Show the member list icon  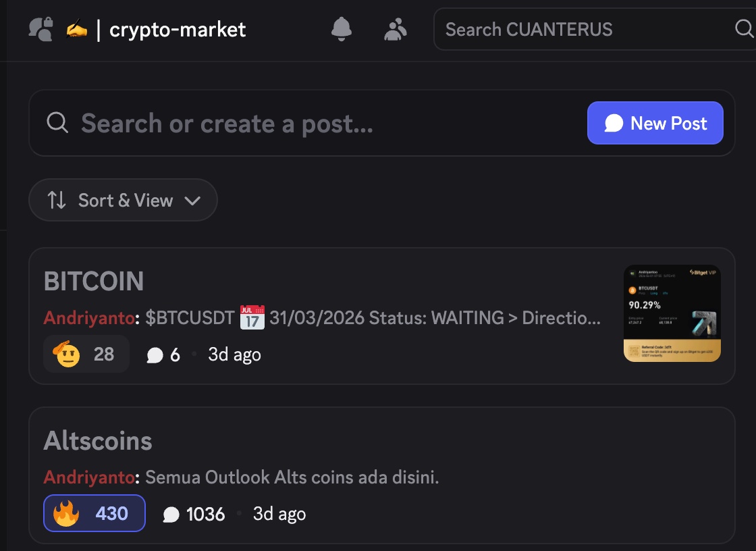coord(395,29)
